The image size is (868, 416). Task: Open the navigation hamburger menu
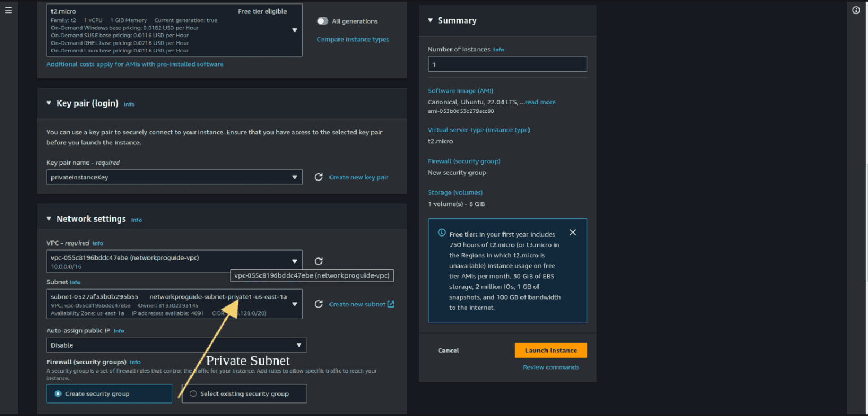8,10
